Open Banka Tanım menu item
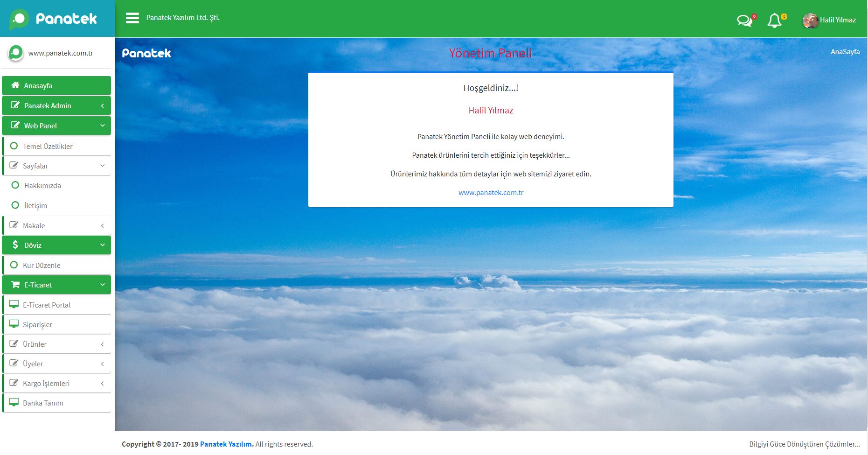The width and height of the screenshot is (868, 455). [56, 403]
